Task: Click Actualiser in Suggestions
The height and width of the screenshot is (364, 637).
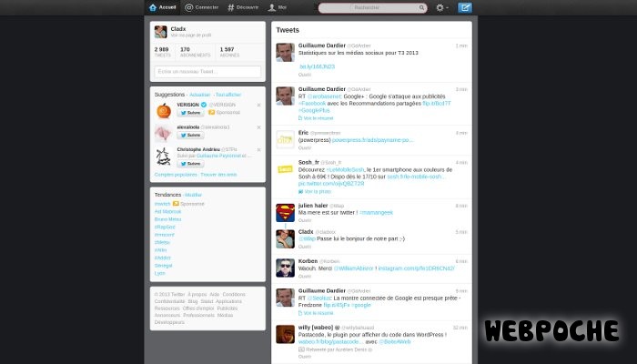Action: tap(200, 95)
